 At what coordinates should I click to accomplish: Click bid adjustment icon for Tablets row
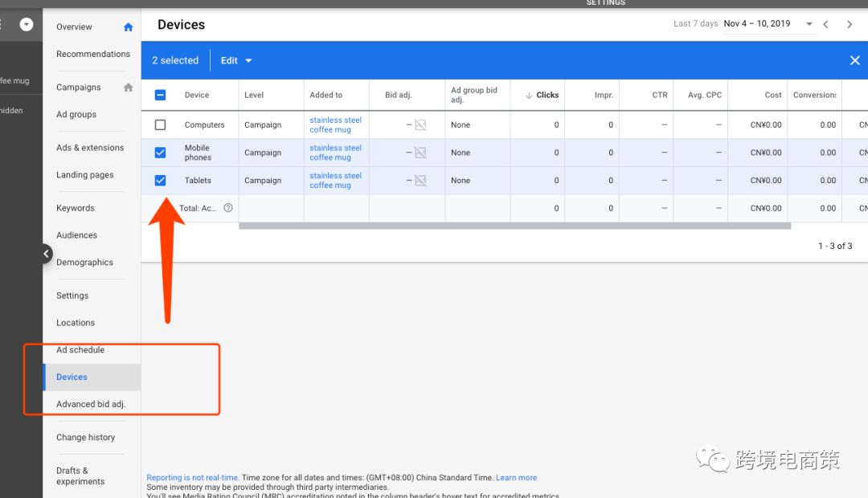click(x=420, y=181)
